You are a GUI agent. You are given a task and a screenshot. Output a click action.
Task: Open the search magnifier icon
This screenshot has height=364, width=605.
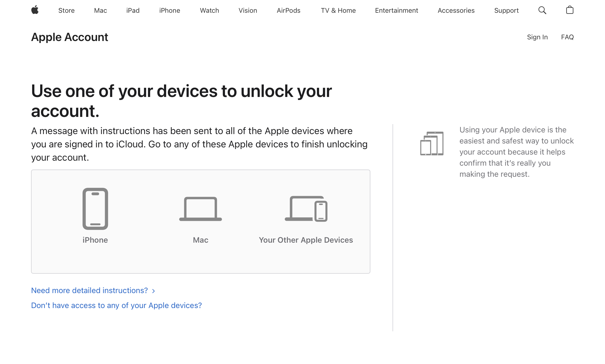[542, 10]
